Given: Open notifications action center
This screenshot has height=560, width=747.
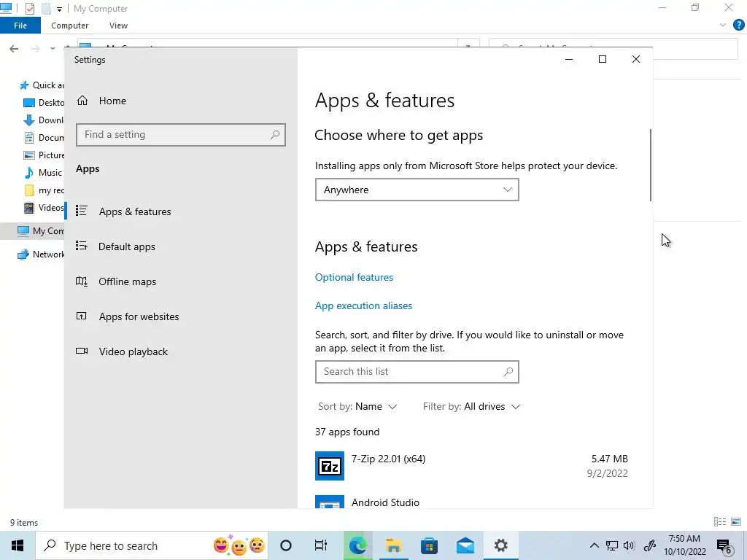Looking at the screenshot, I should 724,546.
